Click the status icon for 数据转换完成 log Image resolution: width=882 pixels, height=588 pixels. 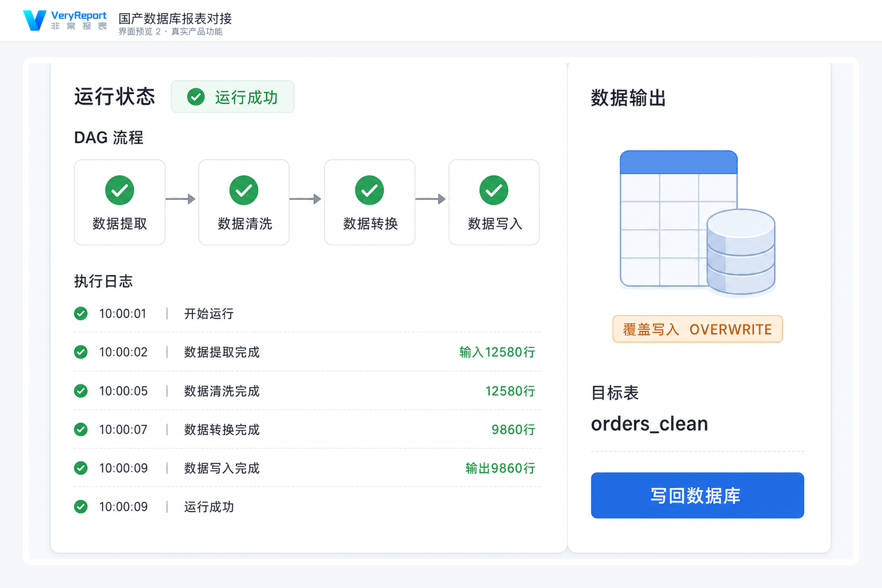(81, 430)
